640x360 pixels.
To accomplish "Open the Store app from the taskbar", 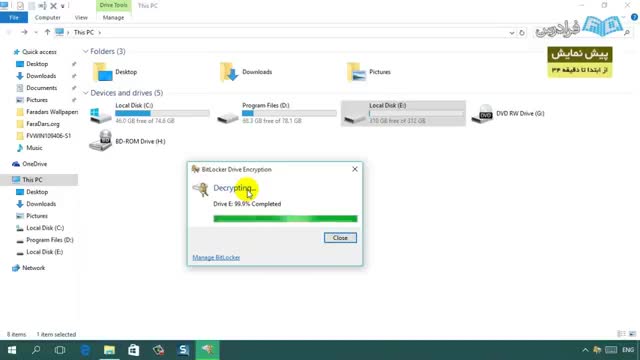I will point(133,350).
